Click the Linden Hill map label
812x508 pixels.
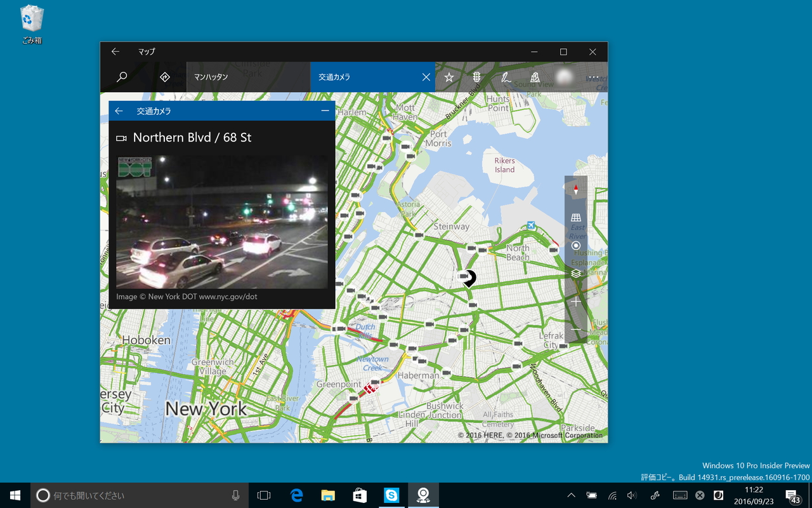(x=410, y=419)
